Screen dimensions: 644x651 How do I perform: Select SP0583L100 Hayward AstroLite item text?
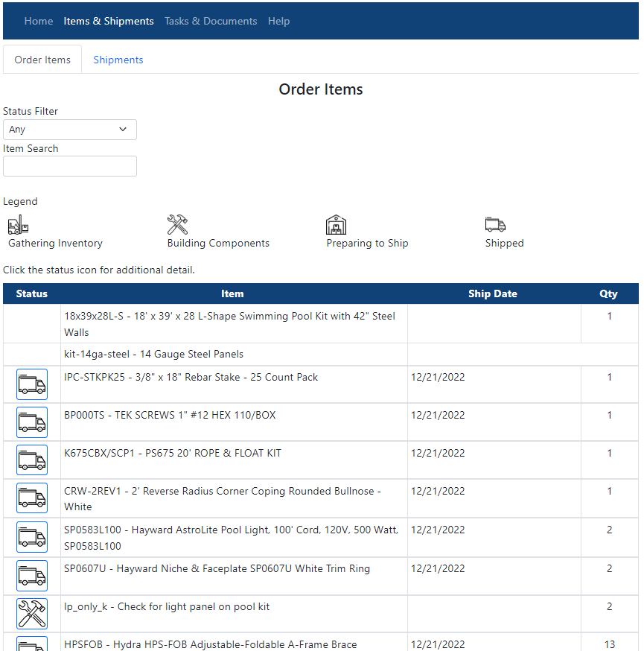tap(231, 538)
